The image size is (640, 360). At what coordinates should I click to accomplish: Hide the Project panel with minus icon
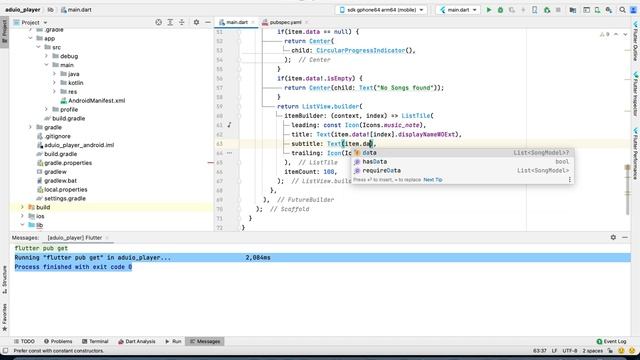pos(208,22)
